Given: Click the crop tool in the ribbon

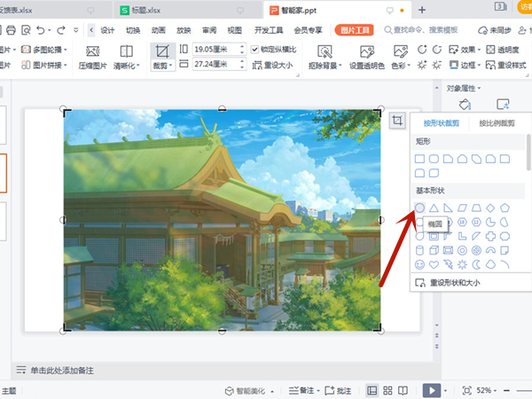Looking at the screenshot, I should [162, 54].
